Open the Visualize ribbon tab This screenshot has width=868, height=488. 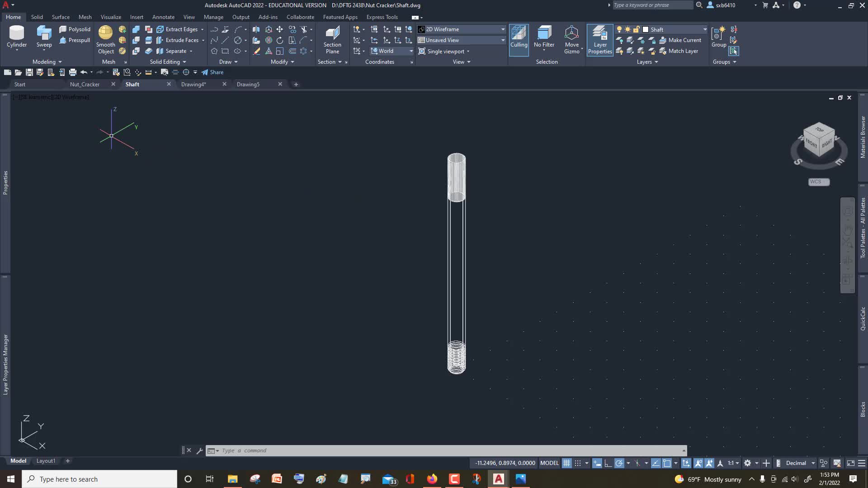click(111, 17)
